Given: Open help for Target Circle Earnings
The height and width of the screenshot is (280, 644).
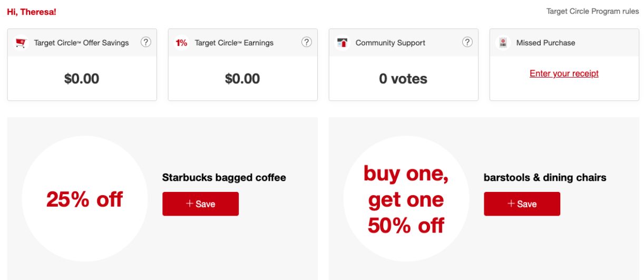Looking at the screenshot, I should coord(307,42).
